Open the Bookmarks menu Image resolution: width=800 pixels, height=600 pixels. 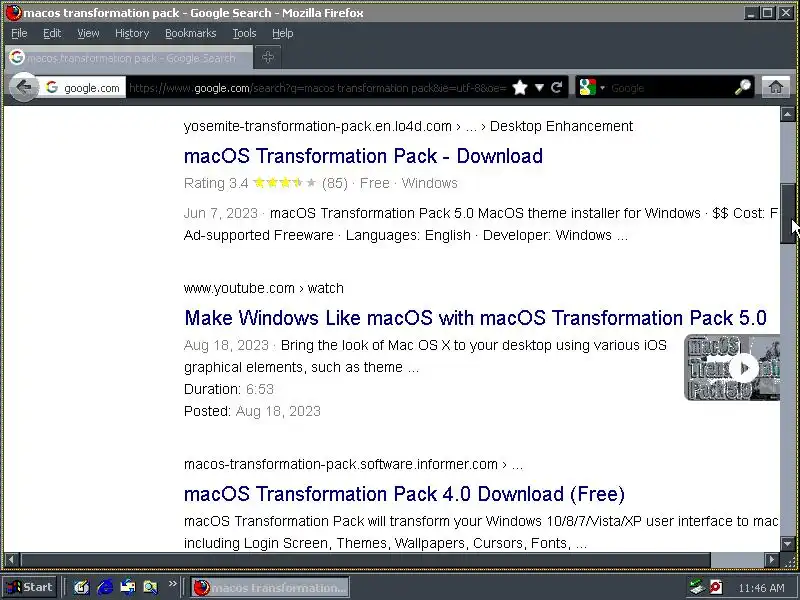click(x=190, y=33)
